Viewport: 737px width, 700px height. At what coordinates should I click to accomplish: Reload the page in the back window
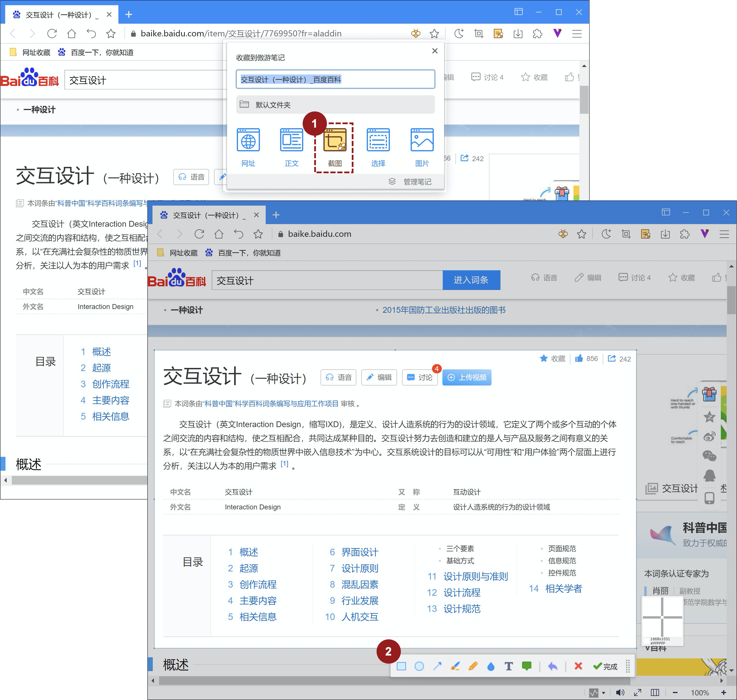point(52,33)
